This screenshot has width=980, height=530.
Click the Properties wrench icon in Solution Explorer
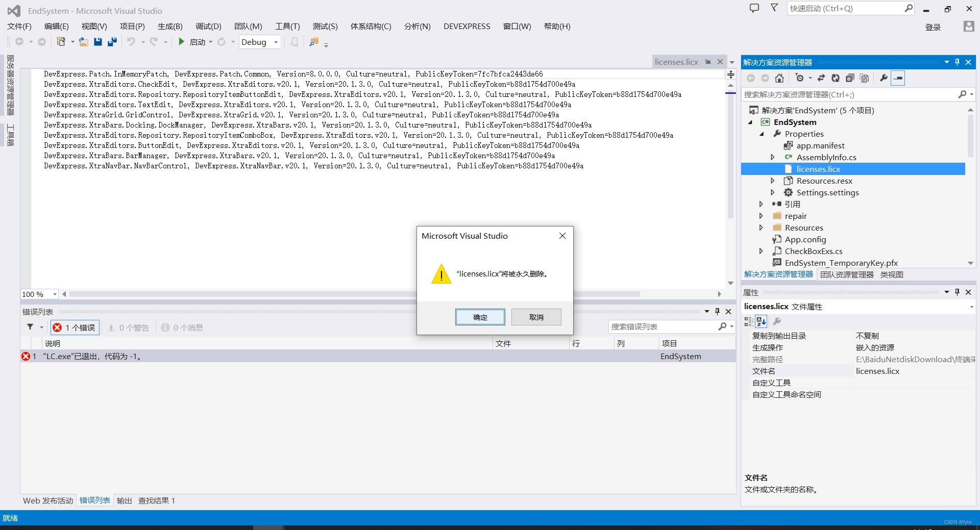[884, 78]
